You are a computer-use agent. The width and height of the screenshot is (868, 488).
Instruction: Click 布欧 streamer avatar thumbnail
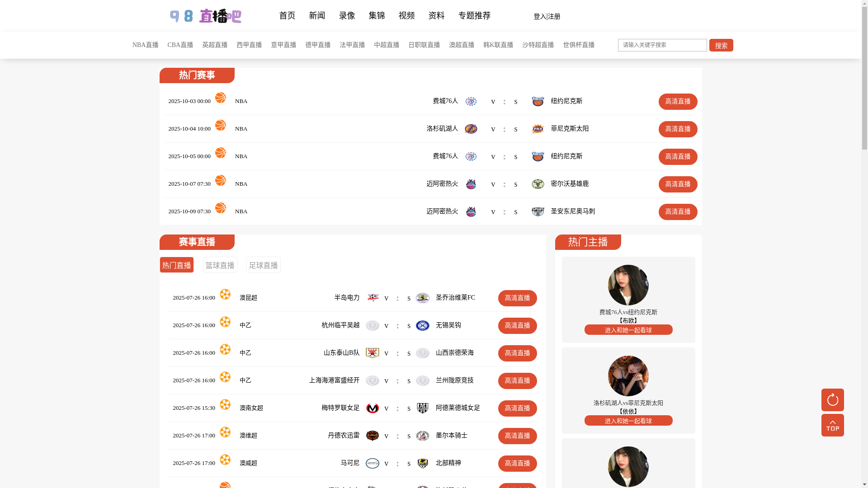(628, 285)
